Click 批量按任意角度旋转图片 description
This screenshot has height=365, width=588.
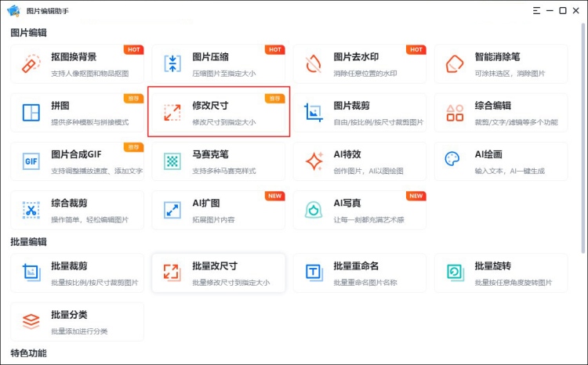click(x=514, y=282)
